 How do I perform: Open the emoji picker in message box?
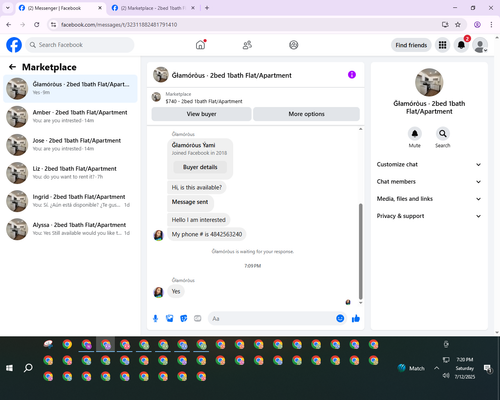[x=340, y=319]
